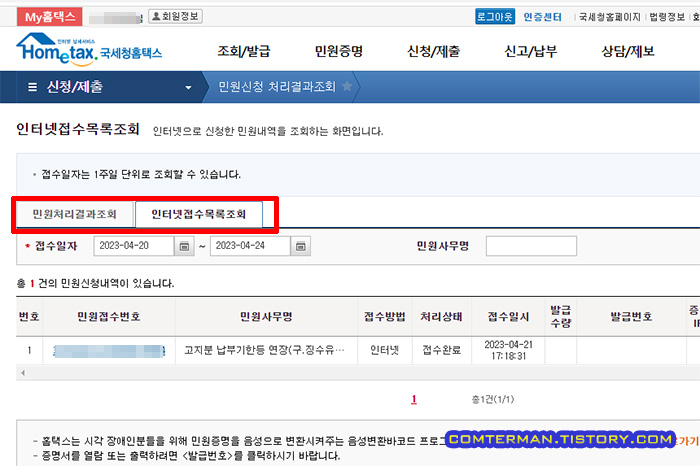Open the 상담/제보 main menu
The width and height of the screenshot is (700, 466).
[x=628, y=51]
